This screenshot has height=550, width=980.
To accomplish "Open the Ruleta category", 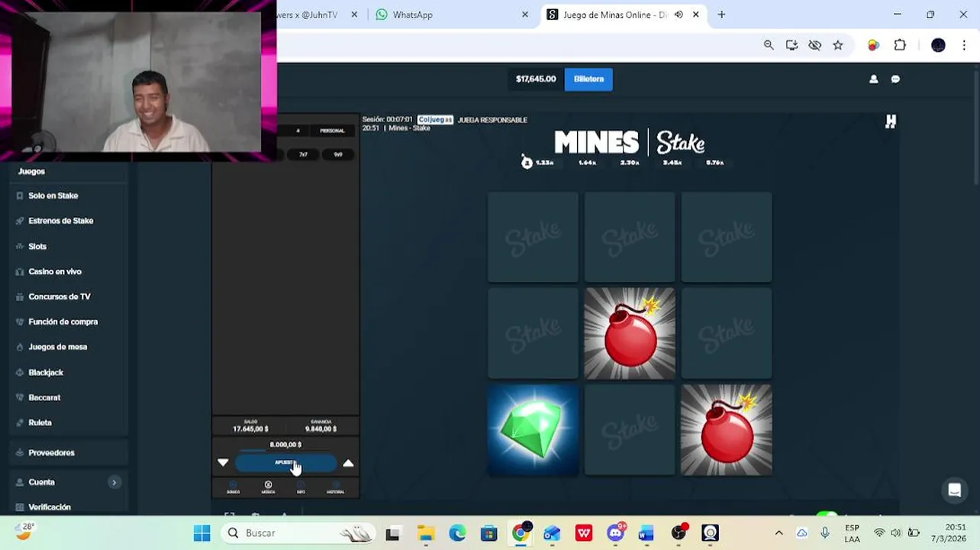I will 40,422.
